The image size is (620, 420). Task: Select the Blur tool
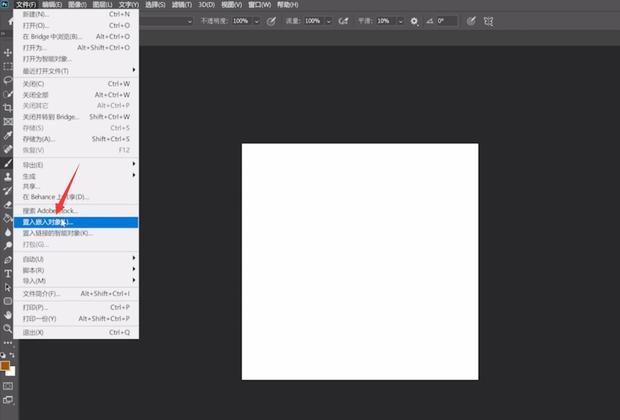pos(8,232)
